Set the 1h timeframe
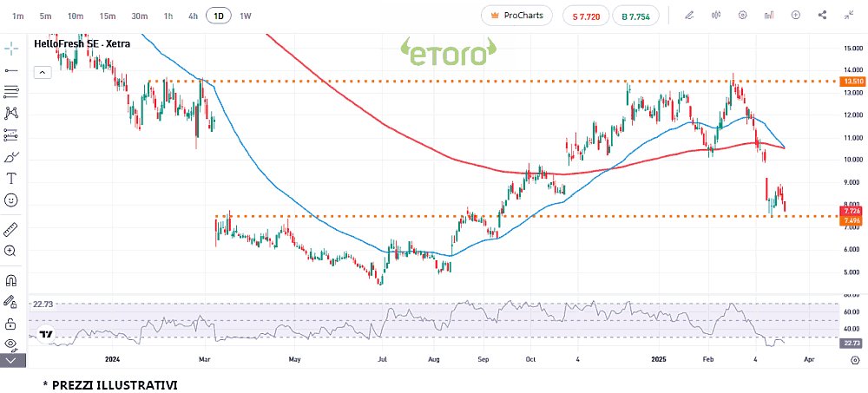 click(x=168, y=16)
